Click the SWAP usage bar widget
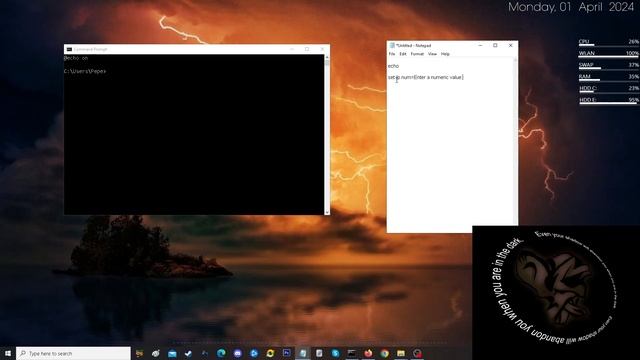This screenshot has height=360, width=640. pyautogui.click(x=609, y=65)
